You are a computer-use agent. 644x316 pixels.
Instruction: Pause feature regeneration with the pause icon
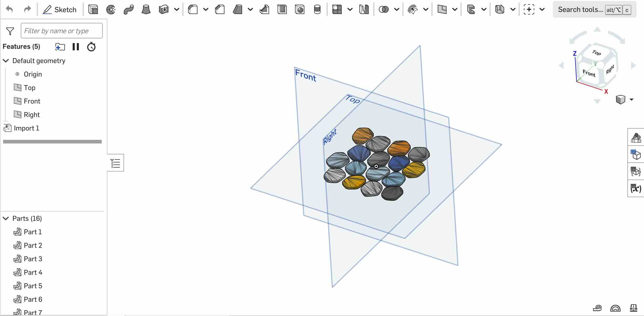(x=76, y=47)
